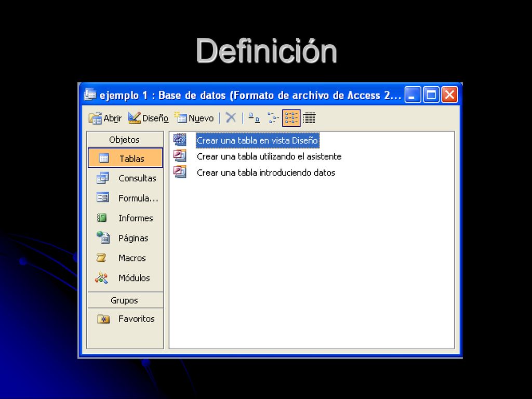The height and width of the screenshot is (399, 532).
Task: Select Crear una tabla en vista Diseño
Action: point(257,140)
